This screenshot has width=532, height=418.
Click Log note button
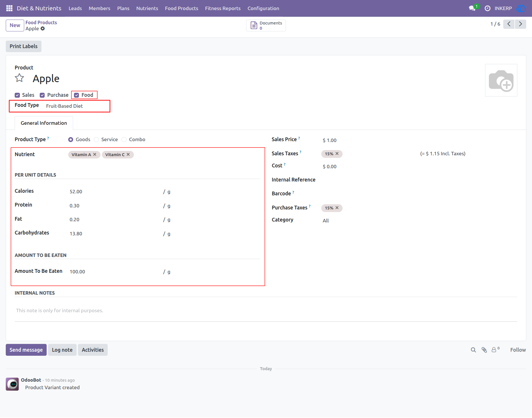point(62,350)
